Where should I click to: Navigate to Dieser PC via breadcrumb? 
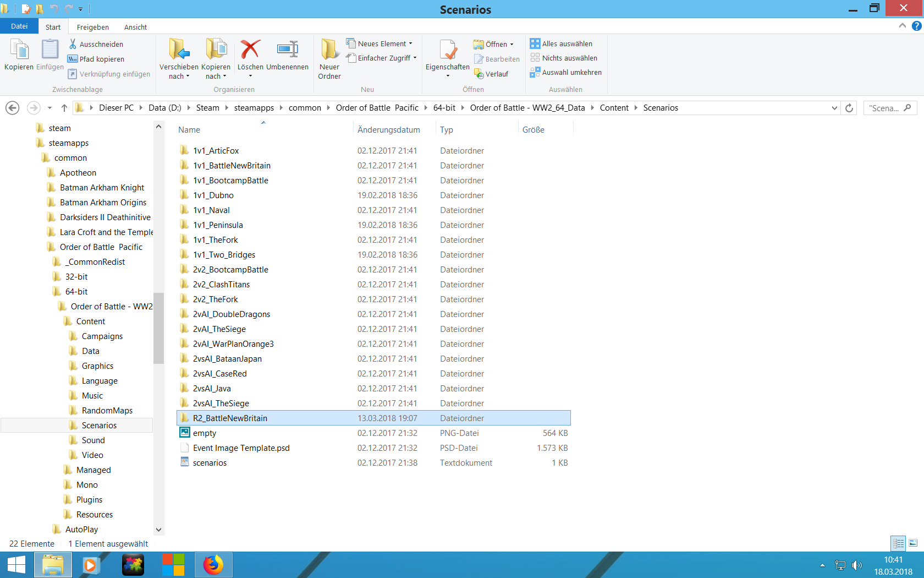[117, 107]
